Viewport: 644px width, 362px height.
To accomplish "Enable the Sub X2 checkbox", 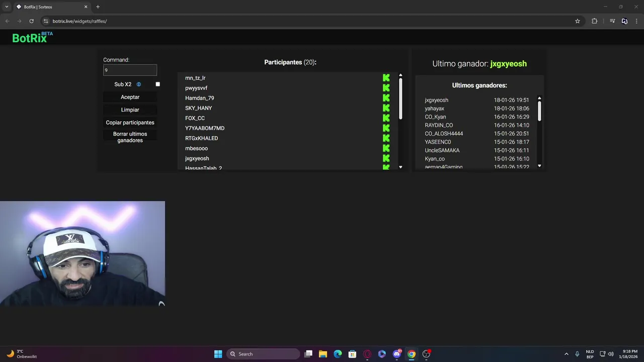I will 157,84.
